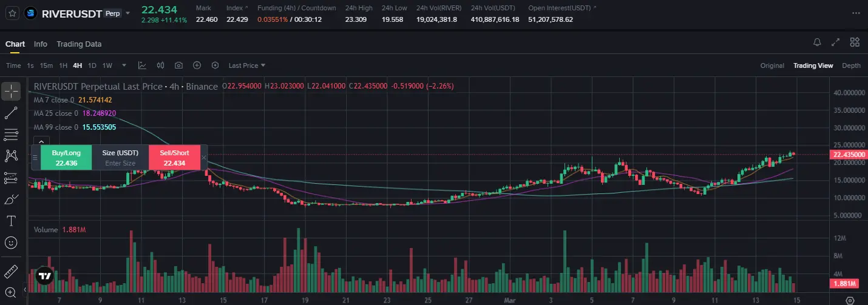Screen dimensions: 868x305
Task: Select the ruler measure tool
Action: 11,271
